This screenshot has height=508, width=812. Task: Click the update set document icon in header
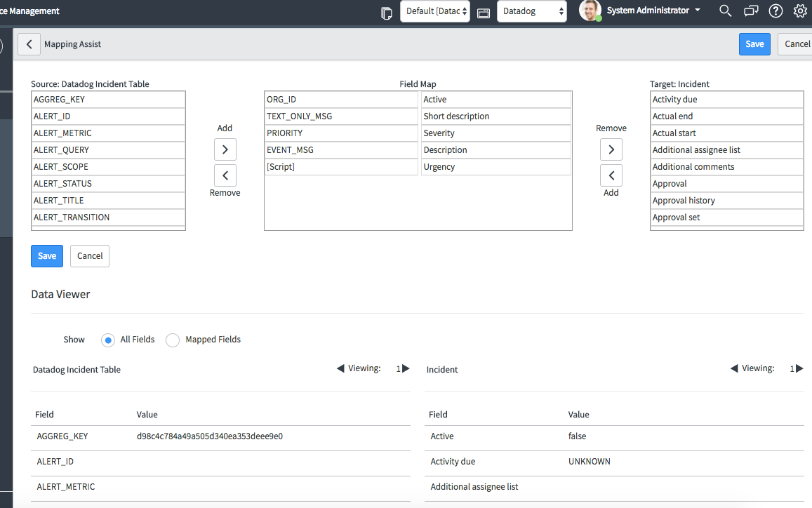(387, 12)
